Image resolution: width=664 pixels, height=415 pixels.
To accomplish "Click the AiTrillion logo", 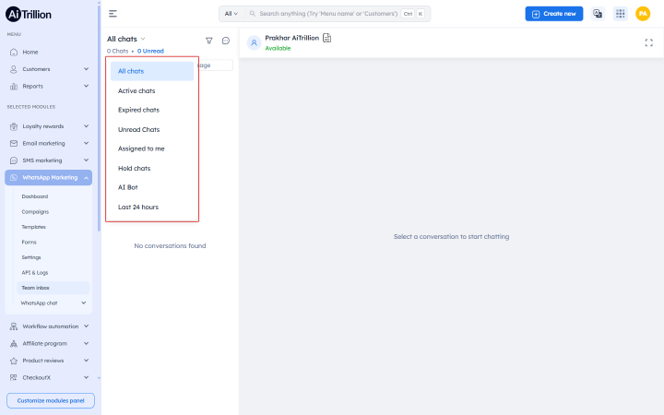I will click(28, 14).
